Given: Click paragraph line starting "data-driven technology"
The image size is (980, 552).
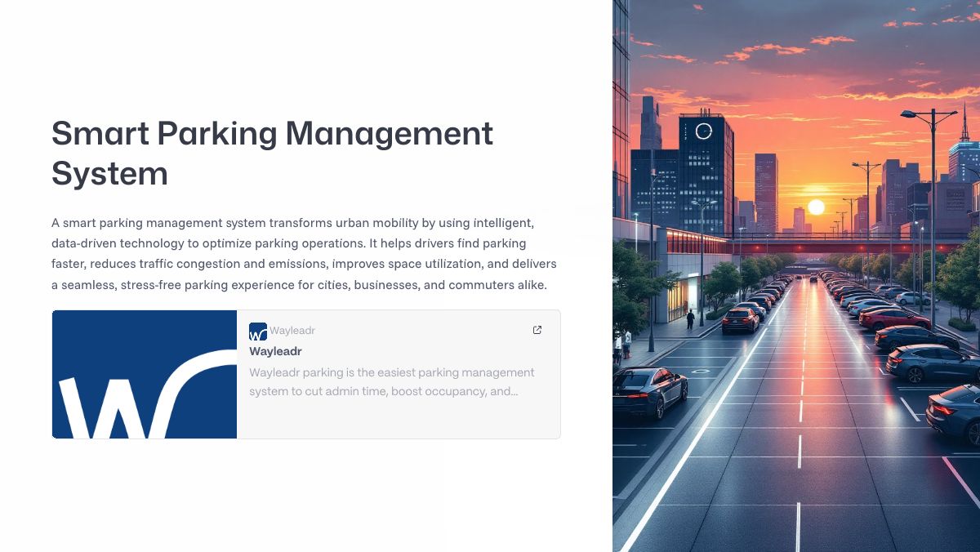Looking at the screenshot, I should tap(288, 243).
